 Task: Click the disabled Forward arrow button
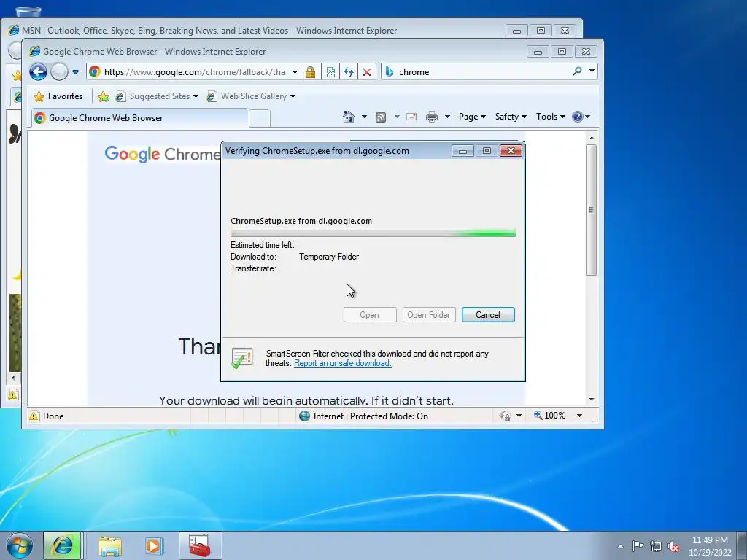tap(59, 72)
